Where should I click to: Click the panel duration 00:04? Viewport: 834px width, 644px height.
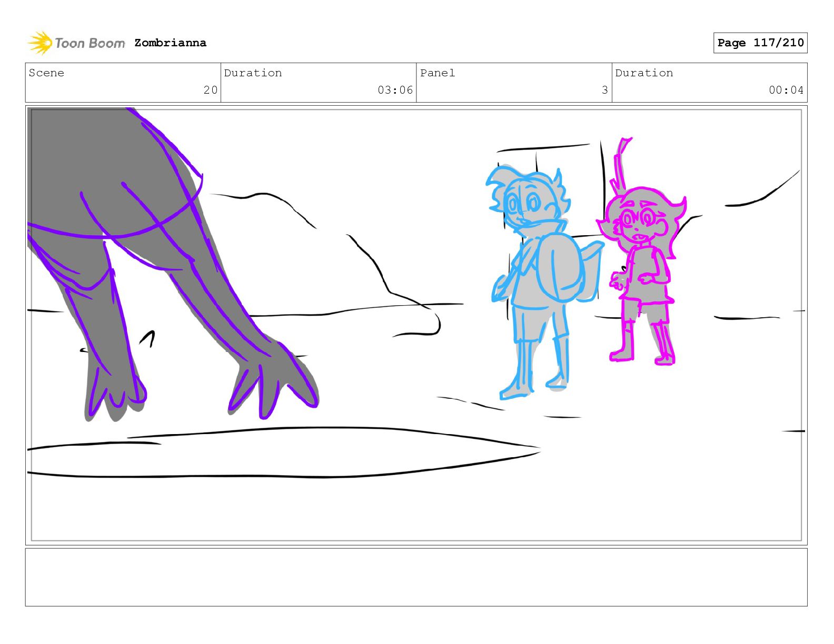pos(786,90)
